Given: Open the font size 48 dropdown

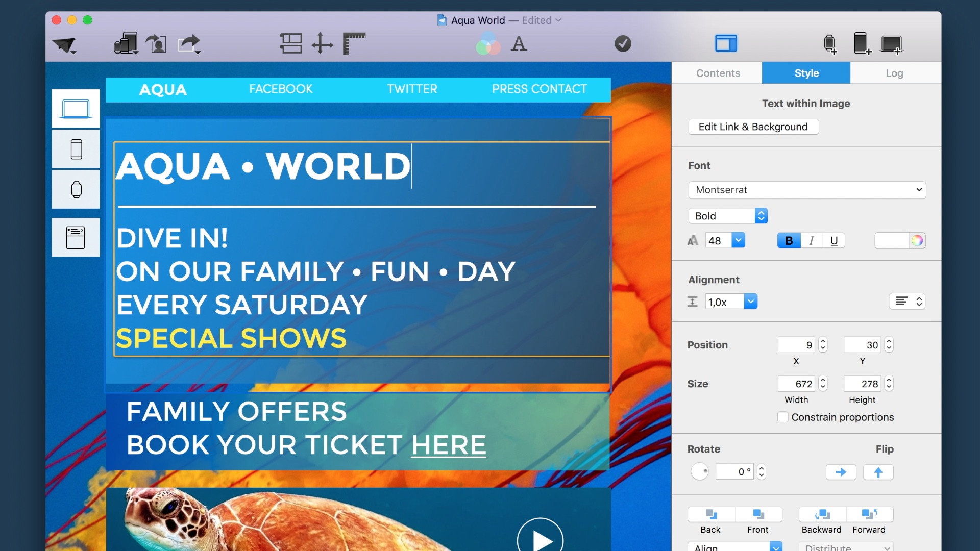Looking at the screenshot, I should pyautogui.click(x=738, y=240).
